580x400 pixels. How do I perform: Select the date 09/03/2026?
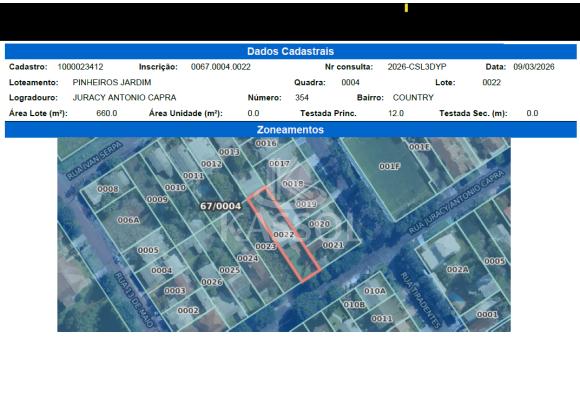coord(534,67)
